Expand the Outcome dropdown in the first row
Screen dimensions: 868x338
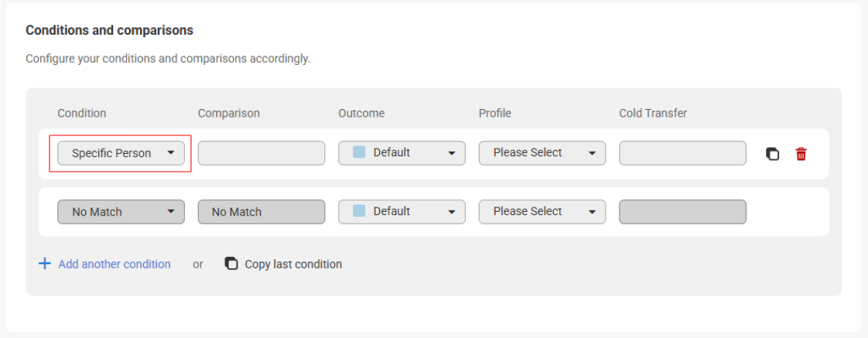tap(402, 153)
